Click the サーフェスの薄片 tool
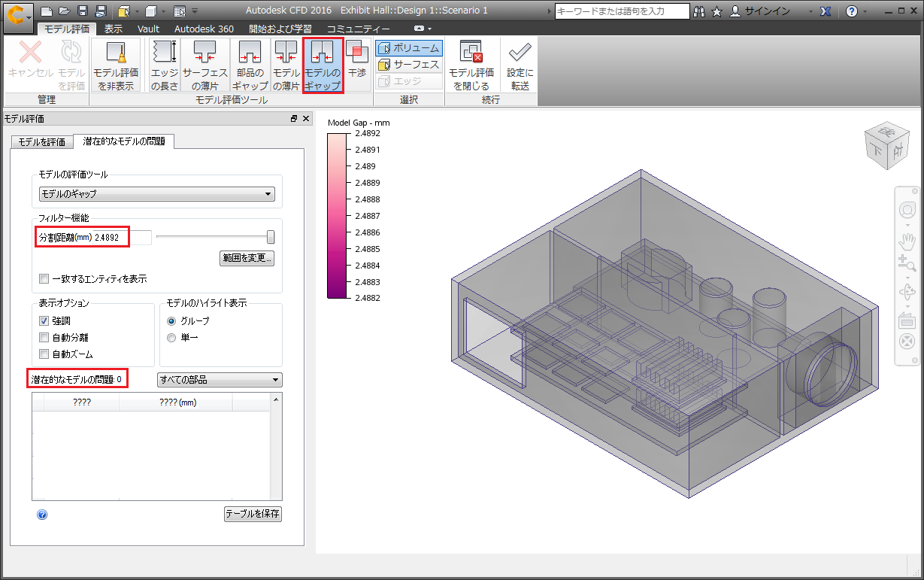The height and width of the screenshot is (580, 924). point(204,65)
